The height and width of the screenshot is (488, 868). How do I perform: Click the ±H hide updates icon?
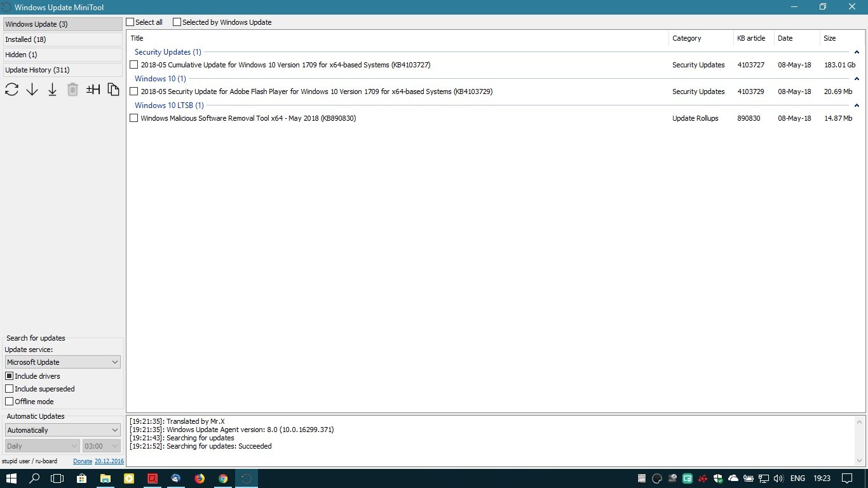coord(93,90)
